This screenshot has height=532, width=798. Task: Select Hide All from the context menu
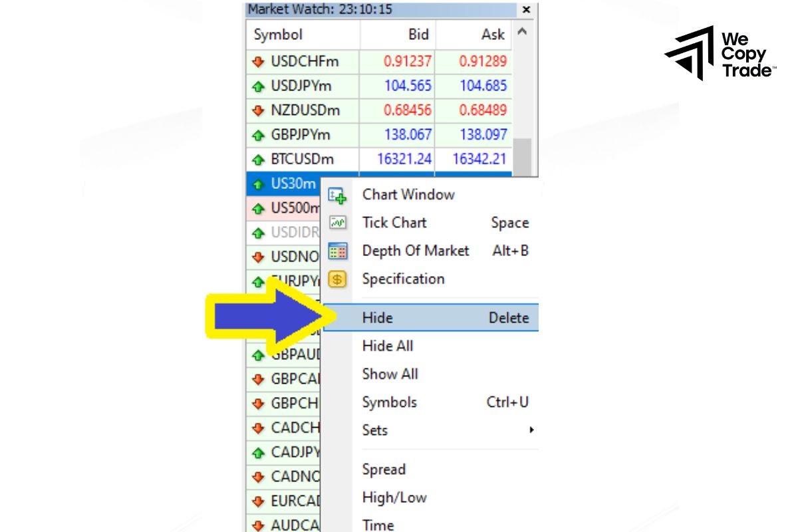pyautogui.click(x=388, y=346)
